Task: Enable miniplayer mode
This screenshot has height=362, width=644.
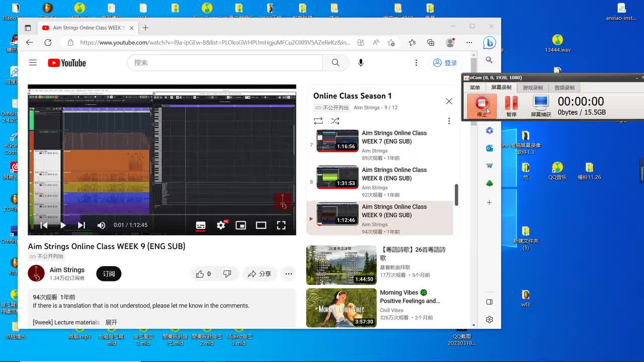Action: pos(241,225)
